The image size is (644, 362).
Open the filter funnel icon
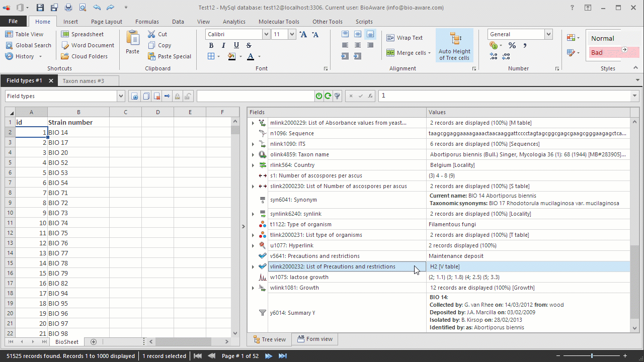337,96
